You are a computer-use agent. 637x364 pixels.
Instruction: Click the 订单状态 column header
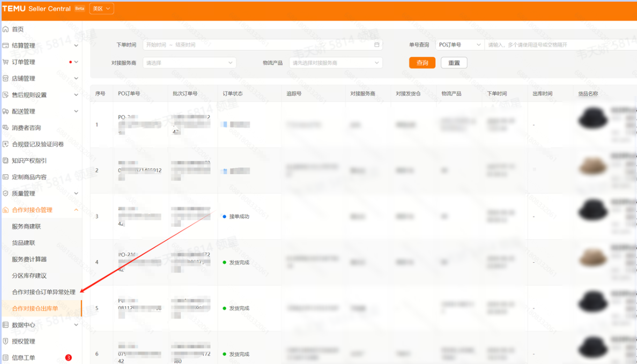(x=233, y=93)
